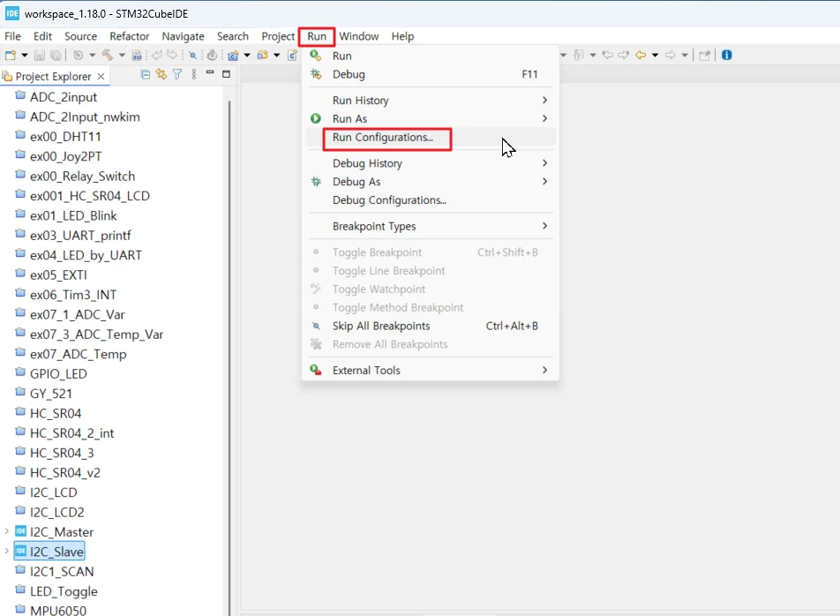
Task: Click the binary file toolbar icon
Action: pyautogui.click(x=137, y=56)
